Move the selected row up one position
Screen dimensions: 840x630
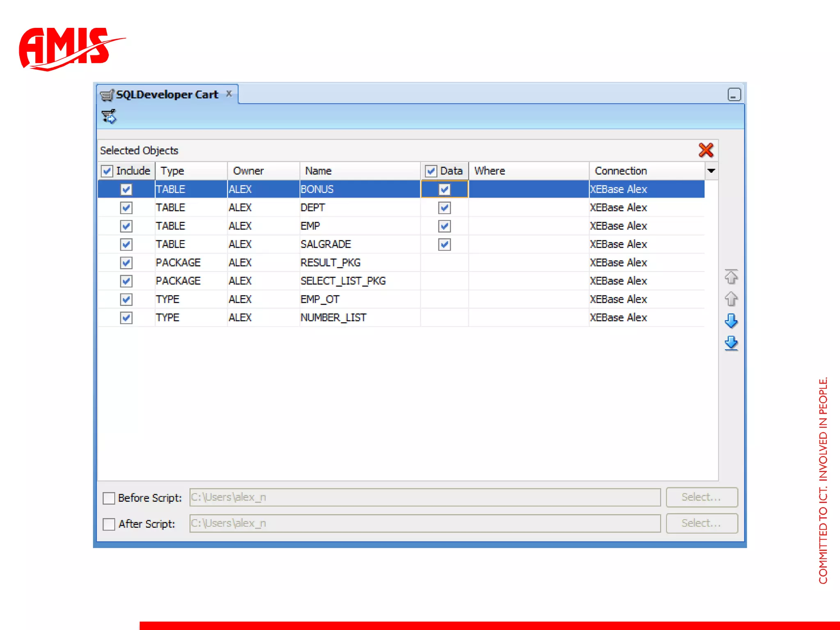point(731,299)
